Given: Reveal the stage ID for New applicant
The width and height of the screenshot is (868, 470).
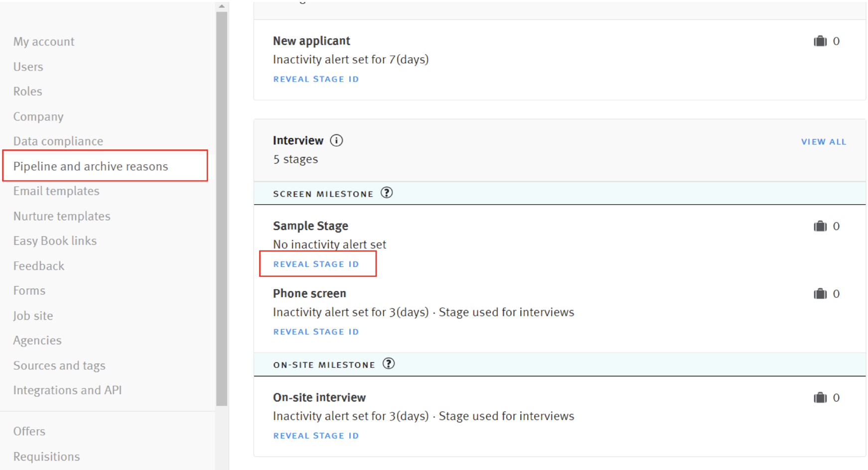Looking at the screenshot, I should (316, 79).
